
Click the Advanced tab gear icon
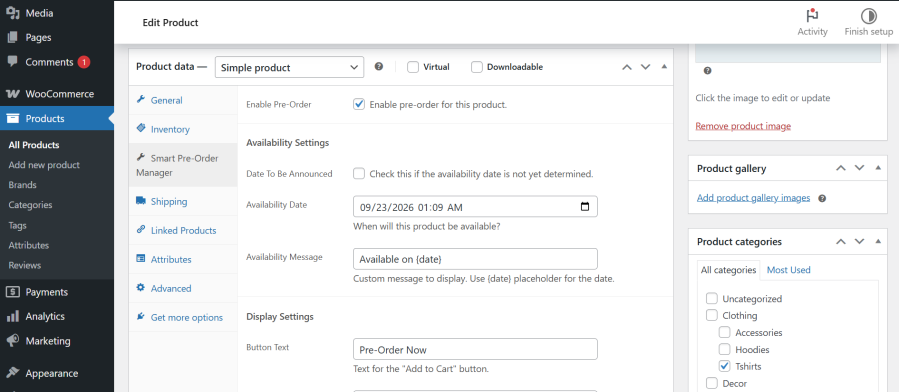click(140, 288)
